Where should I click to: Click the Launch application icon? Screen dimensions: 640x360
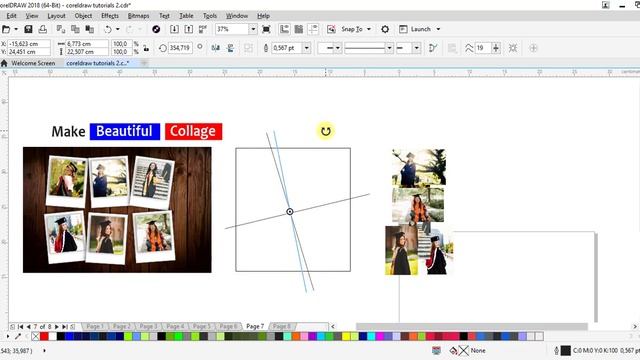point(403,29)
